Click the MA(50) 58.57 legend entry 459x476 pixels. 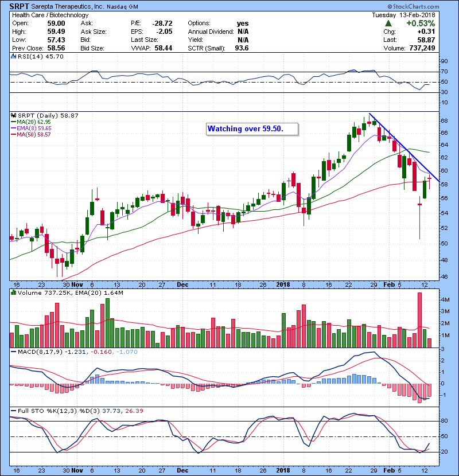[x=31, y=134]
